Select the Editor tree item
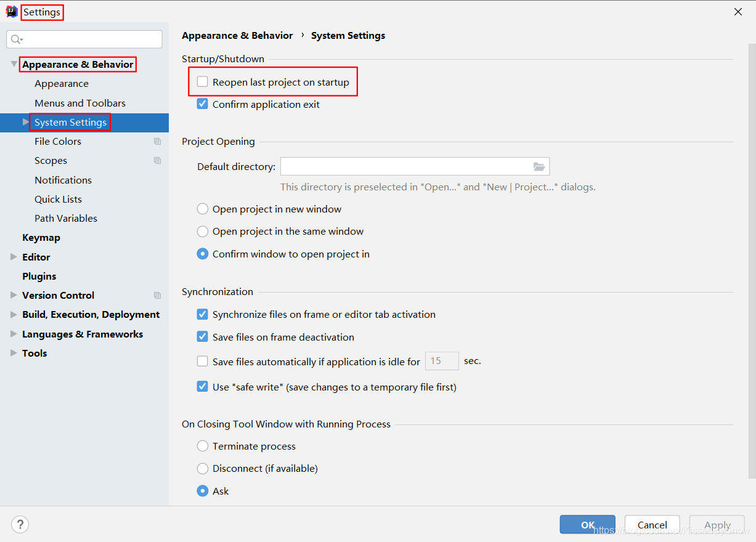756x542 pixels. pyautogui.click(x=36, y=257)
